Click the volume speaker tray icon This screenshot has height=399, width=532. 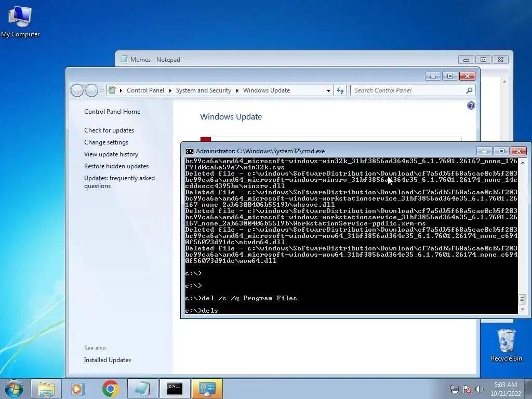[x=479, y=389]
